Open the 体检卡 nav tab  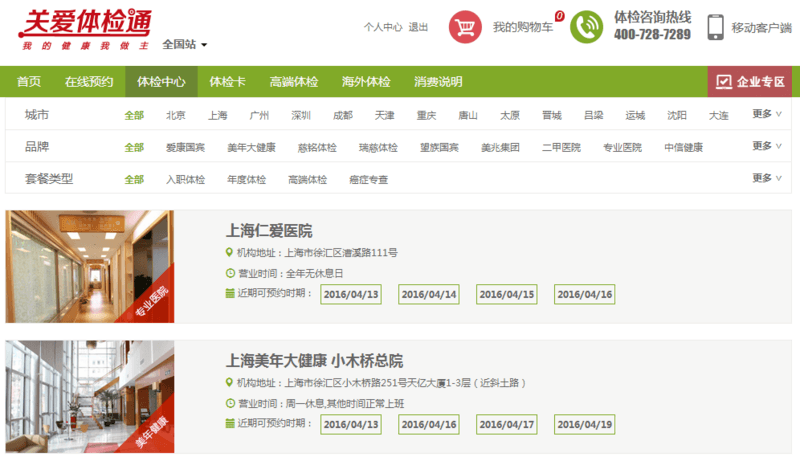coord(228,82)
